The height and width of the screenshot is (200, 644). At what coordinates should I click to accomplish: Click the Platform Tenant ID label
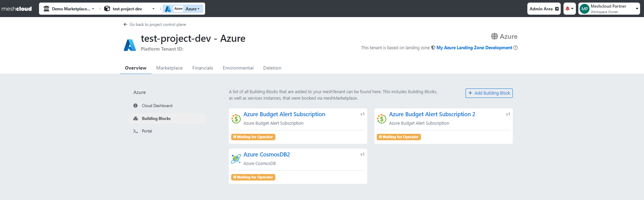coord(162,49)
